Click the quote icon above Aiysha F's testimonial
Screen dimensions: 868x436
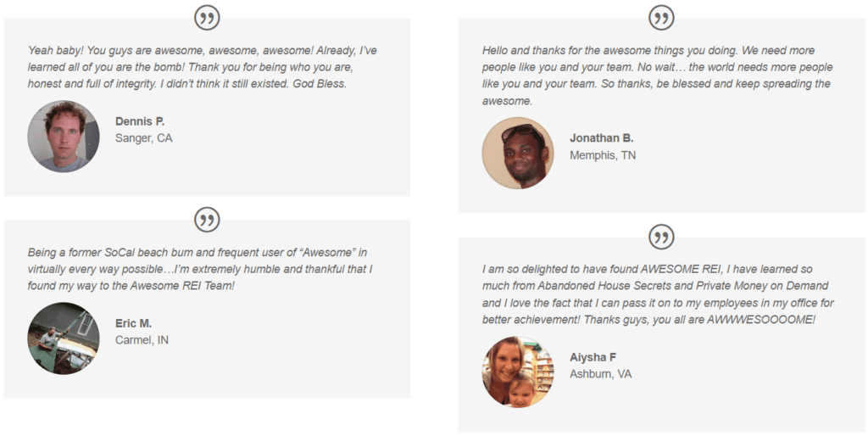tap(661, 237)
